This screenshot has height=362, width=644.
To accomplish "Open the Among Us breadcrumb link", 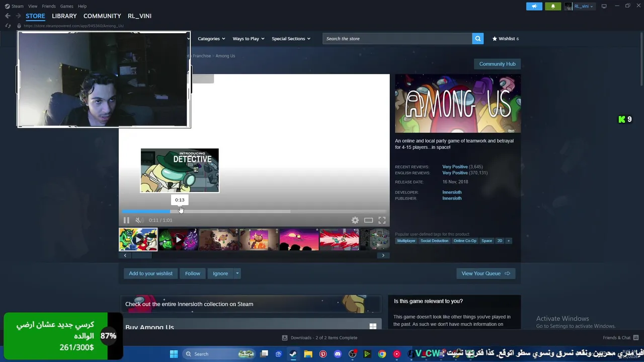I will (x=225, y=56).
